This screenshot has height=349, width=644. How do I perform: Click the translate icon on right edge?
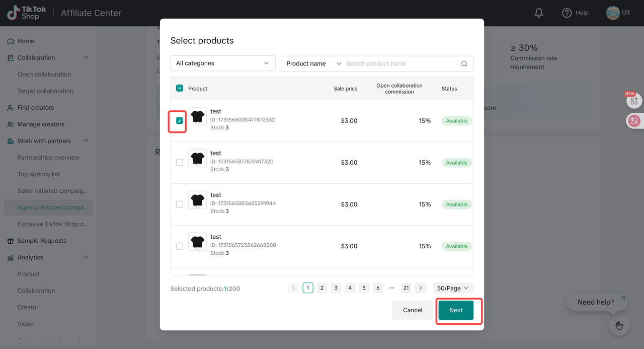[x=633, y=121]
